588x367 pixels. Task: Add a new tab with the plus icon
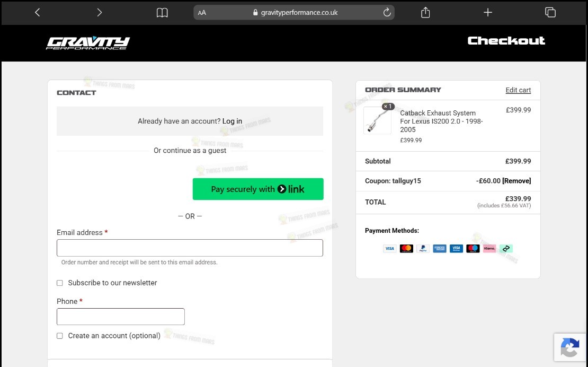pos(487,12)
